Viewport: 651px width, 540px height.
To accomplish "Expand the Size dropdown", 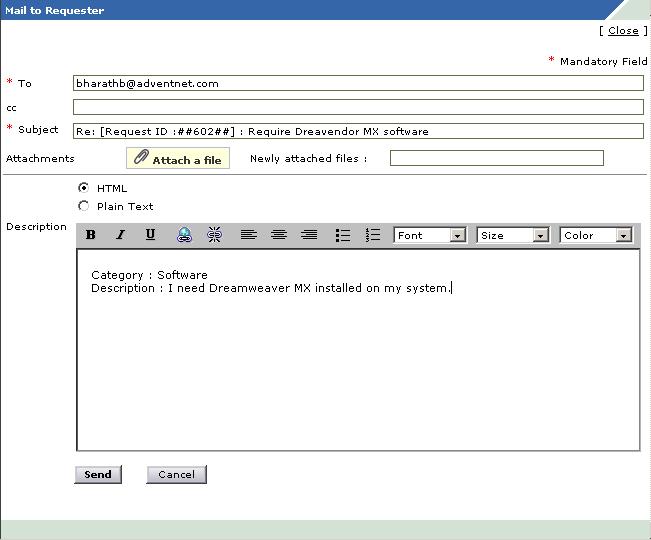I will 513,236.
